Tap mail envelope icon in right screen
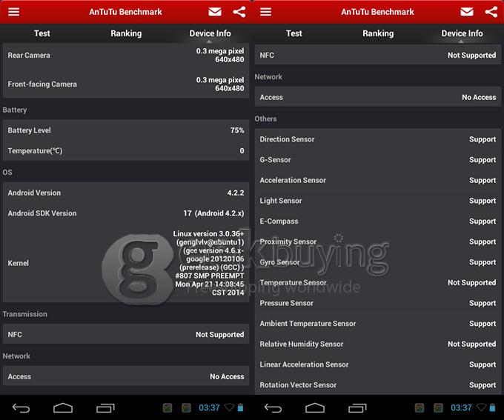This screenshot has width=504, height=420. point(467,12)
